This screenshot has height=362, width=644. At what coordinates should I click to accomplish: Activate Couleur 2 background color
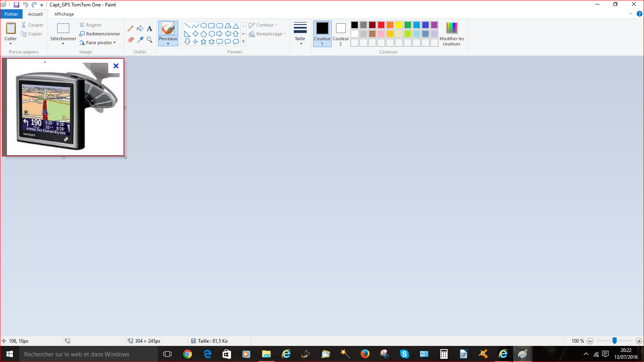(x=341, y=33)
